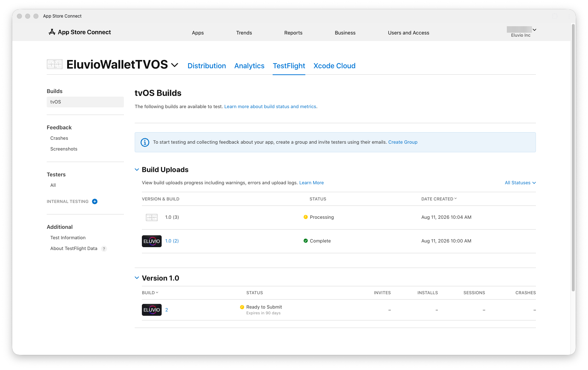Open Users and Access
The image size is (588, 370).
(409, 33)
